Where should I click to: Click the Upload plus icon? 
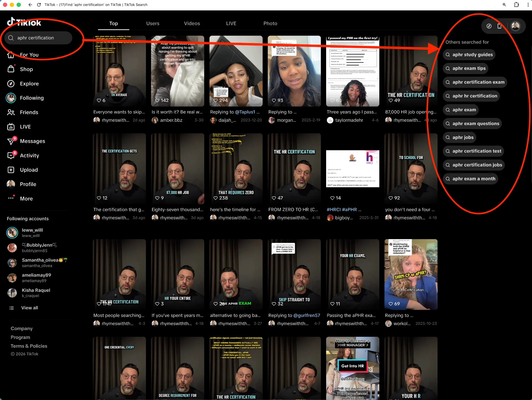coord(11,170)
